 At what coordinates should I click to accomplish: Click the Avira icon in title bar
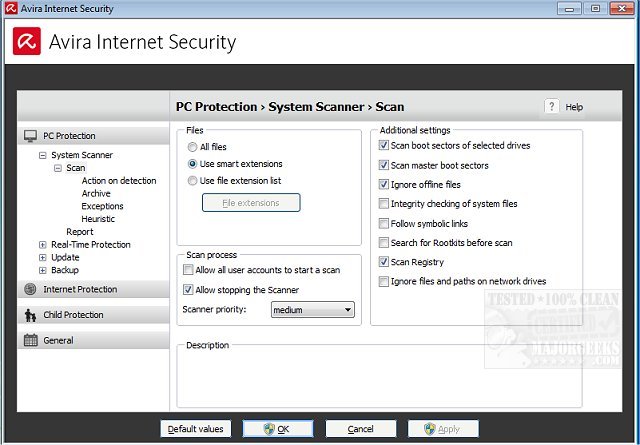pyautogui.click(x=11, y=8)
